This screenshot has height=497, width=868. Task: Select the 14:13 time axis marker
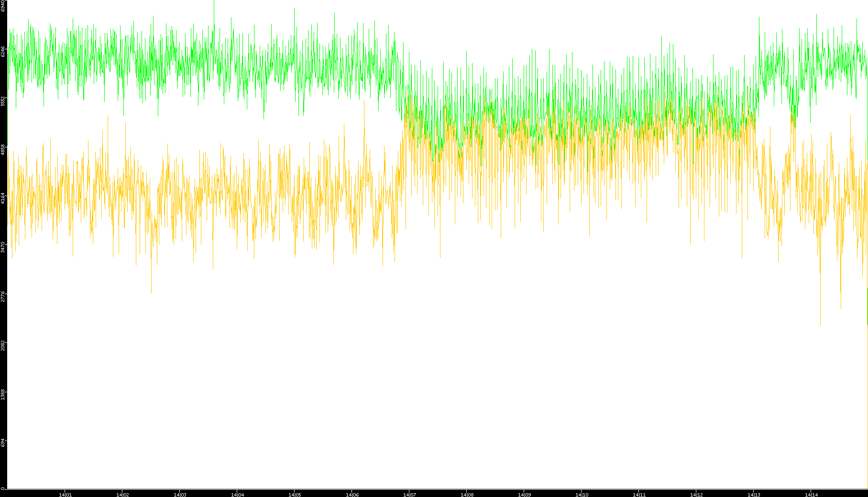click(754, 494)
